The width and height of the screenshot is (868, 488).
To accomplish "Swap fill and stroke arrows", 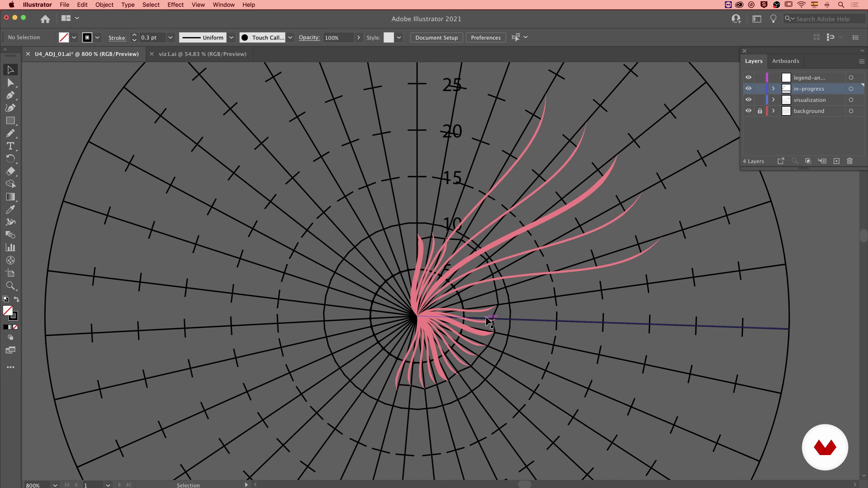I will 16,299.
